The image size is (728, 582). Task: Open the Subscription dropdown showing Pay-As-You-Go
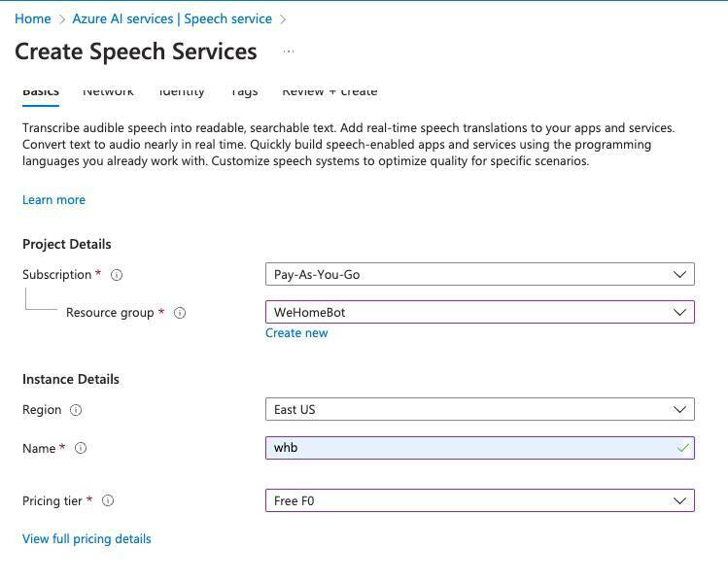click(x=479, y=274)
